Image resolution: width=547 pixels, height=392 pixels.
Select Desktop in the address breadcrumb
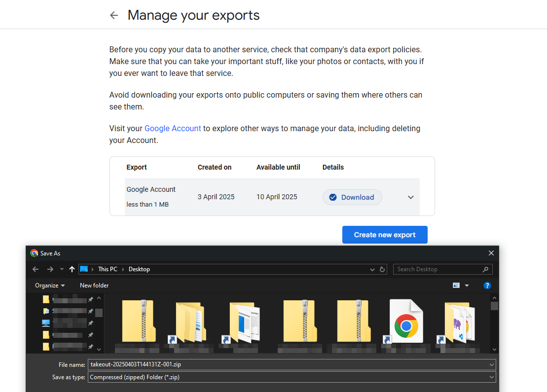click(139, 269)
